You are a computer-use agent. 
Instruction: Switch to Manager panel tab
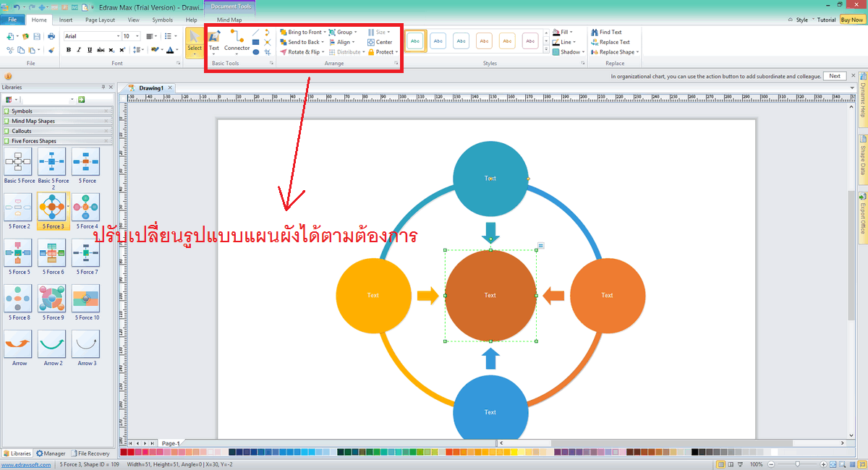[51, 453]
